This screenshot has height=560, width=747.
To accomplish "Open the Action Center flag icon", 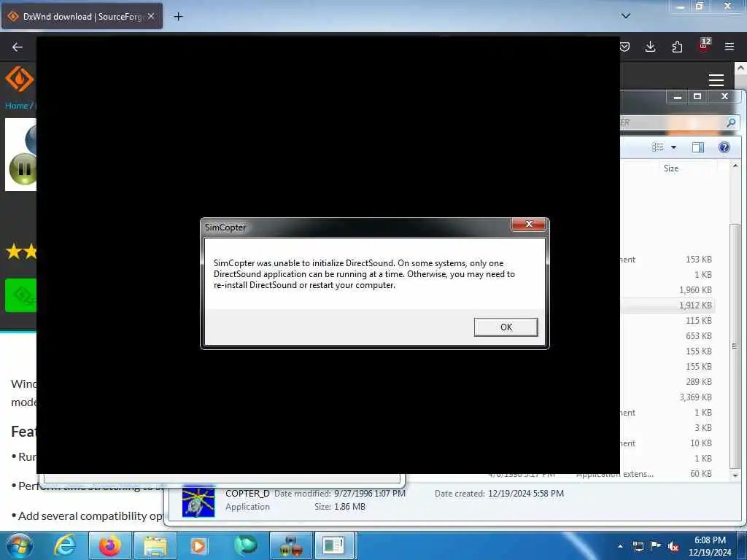I will click(x=656, y=545).
